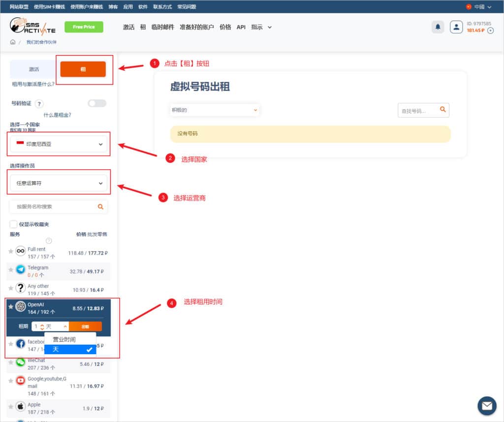
Task: Open the 联系方式 top link
Action: pos(162,7)
